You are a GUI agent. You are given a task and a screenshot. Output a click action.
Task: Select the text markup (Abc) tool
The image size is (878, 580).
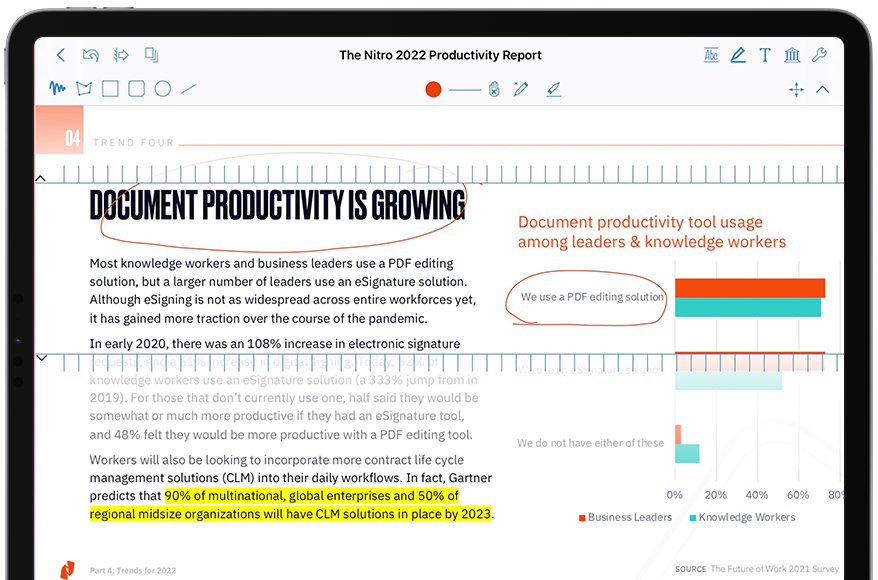pyautogui.click(x=711, y=55)
